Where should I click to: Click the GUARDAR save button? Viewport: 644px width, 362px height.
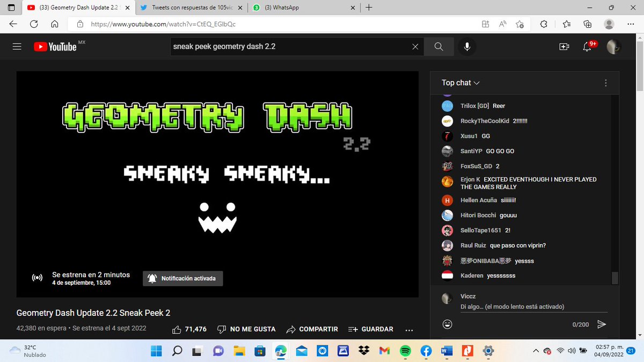pos(371,329)
